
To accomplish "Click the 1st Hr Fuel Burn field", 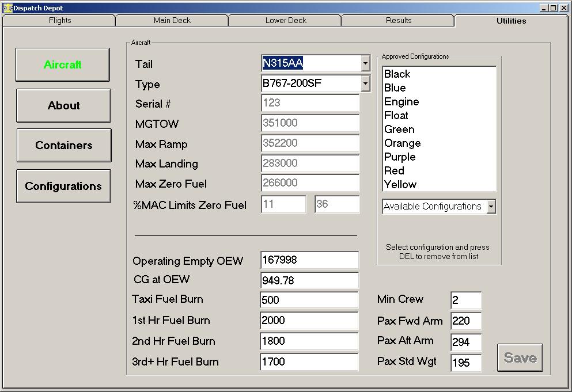I will pyautogui.click(x=309, y=321).
